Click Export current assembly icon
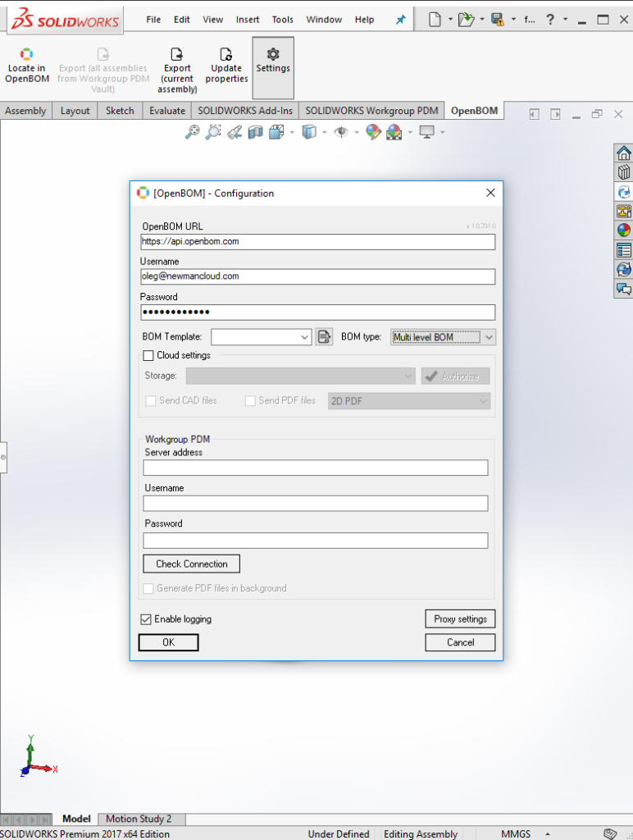Image resolution: width=633 pixels, height=840 pixels. coord(177,54)
